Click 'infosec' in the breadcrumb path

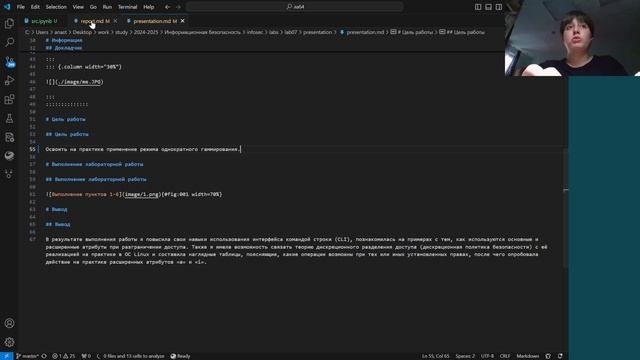255,32
